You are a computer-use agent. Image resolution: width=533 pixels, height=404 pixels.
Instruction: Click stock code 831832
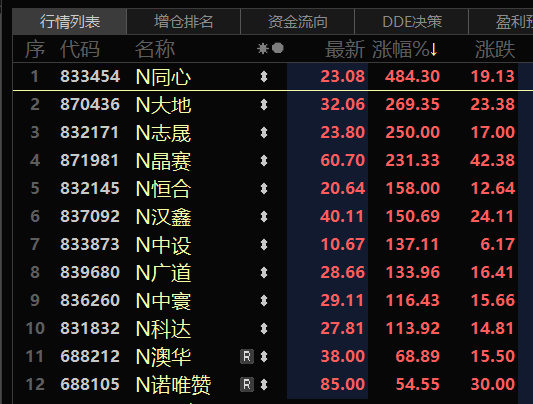pos(90,329)
